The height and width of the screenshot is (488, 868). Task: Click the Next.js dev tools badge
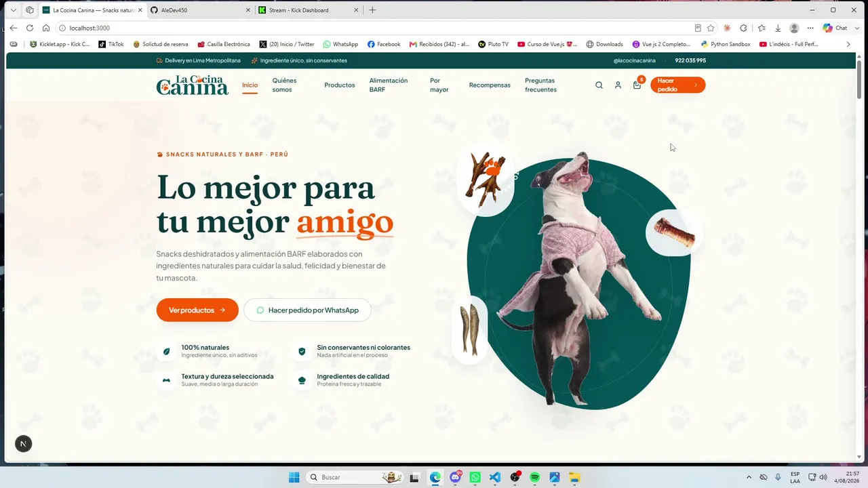(x=23, y=444)
